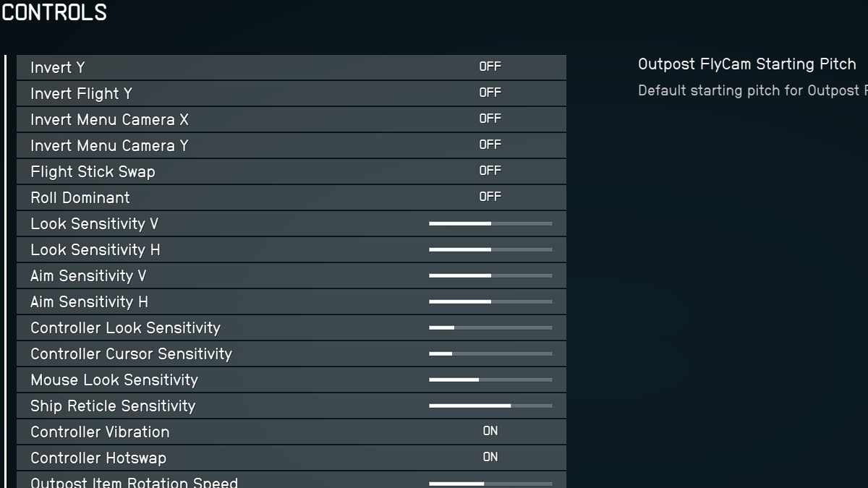Toggle Invert Menu Camera X
Image resolution: width=868 pixels, height=488 pixels.
pos(490,119)
